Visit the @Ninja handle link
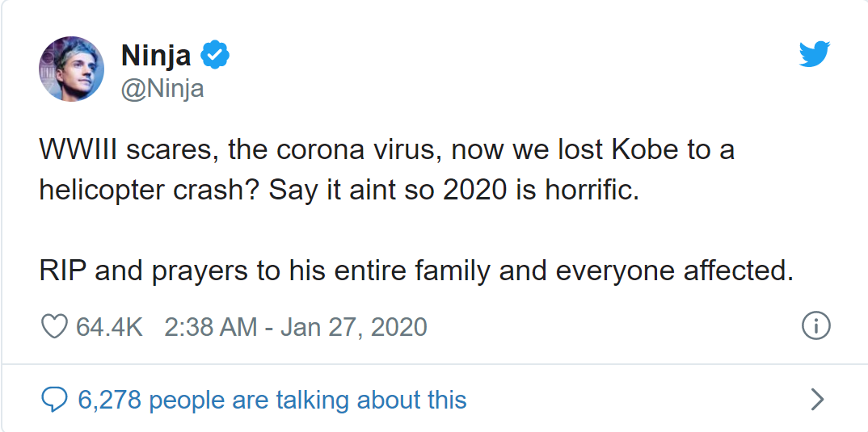868x432 pixels. tap(162, 89)
